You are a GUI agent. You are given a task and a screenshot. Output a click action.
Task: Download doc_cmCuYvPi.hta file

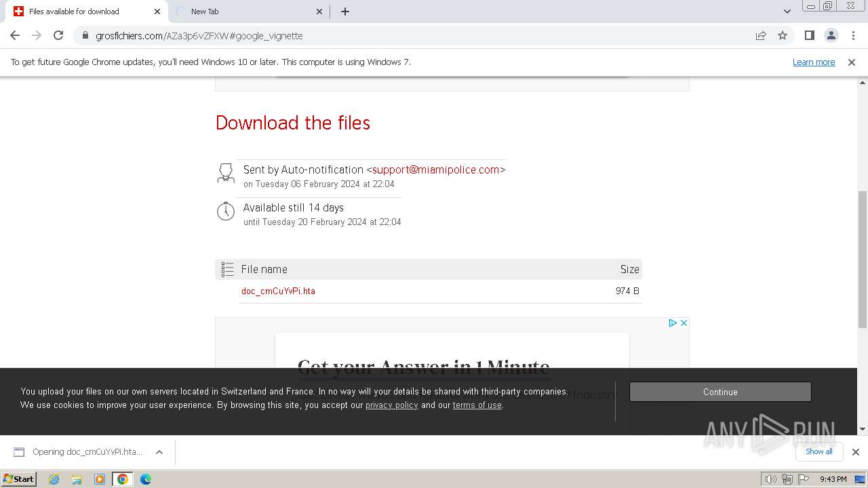tap(278, 291)
